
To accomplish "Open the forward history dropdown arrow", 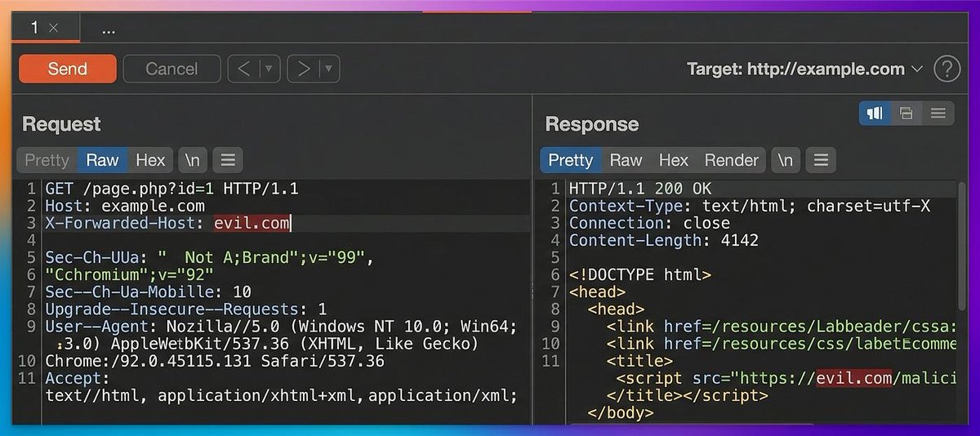I will [329, 69].
